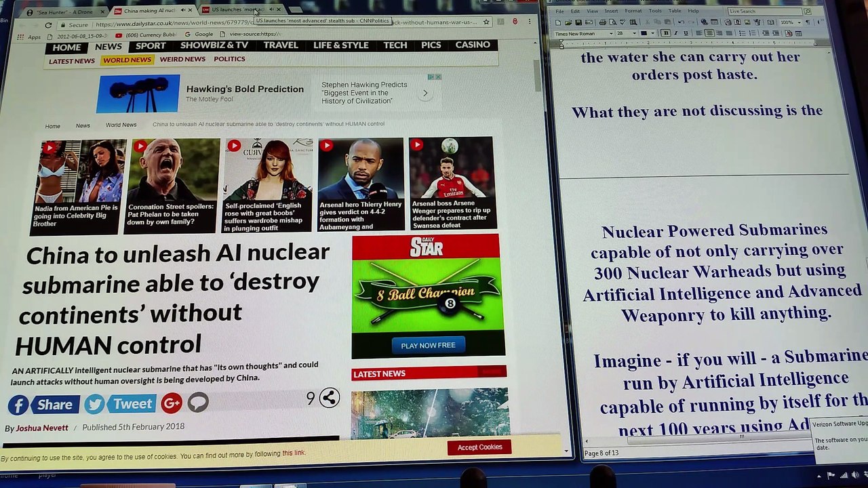The image size is (868, 488).
Task: Click the ad's next arrow chevron
Action: pos(425,93)
